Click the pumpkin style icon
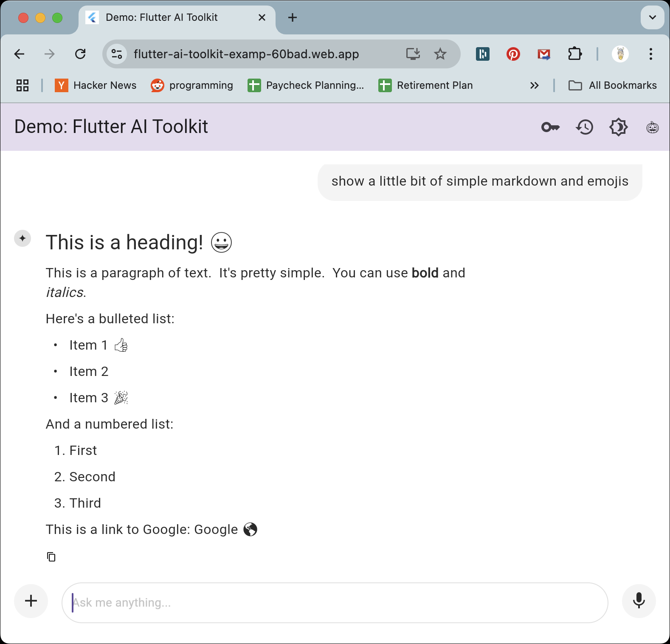Screen dimensions: 670x644 (653, 127)
